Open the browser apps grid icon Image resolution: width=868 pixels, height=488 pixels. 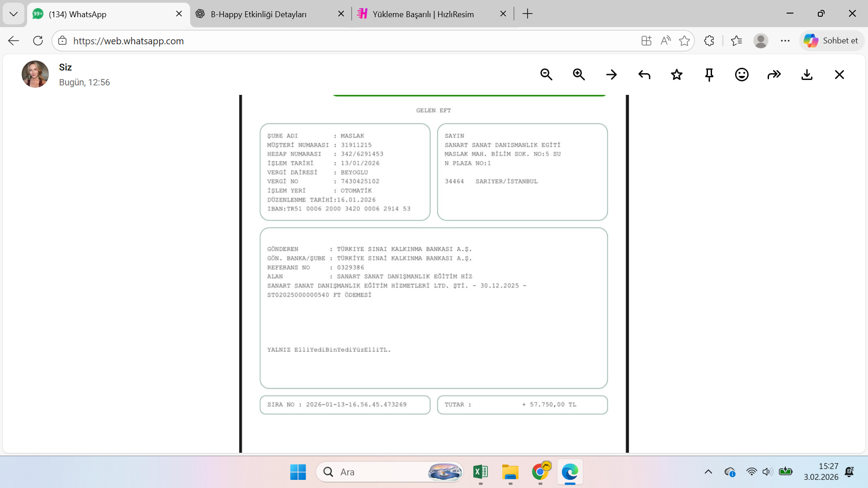point(646,41)
